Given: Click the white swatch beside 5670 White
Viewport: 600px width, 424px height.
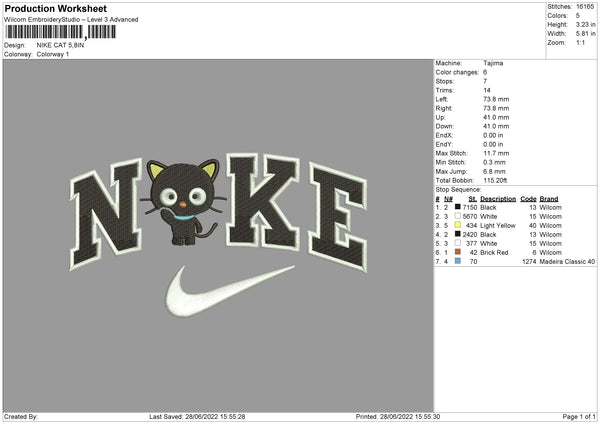Looking at the screenshot, I should pos(457,216).
